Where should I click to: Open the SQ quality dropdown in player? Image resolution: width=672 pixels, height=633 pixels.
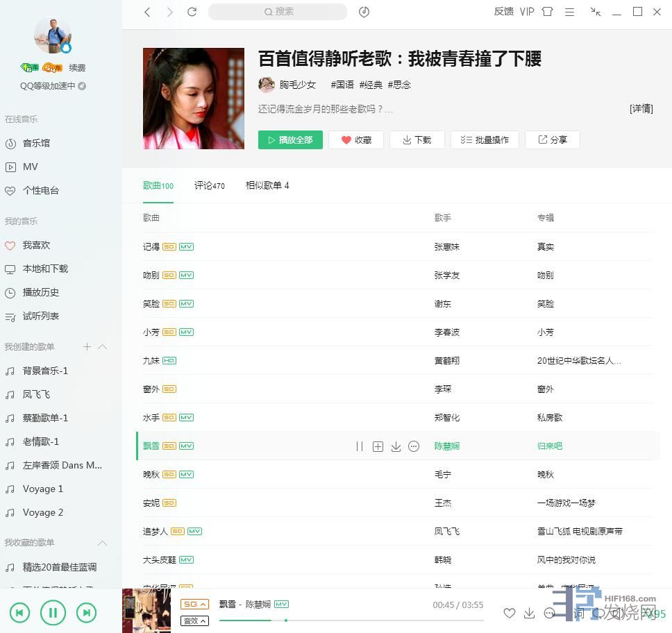(194, 605)
